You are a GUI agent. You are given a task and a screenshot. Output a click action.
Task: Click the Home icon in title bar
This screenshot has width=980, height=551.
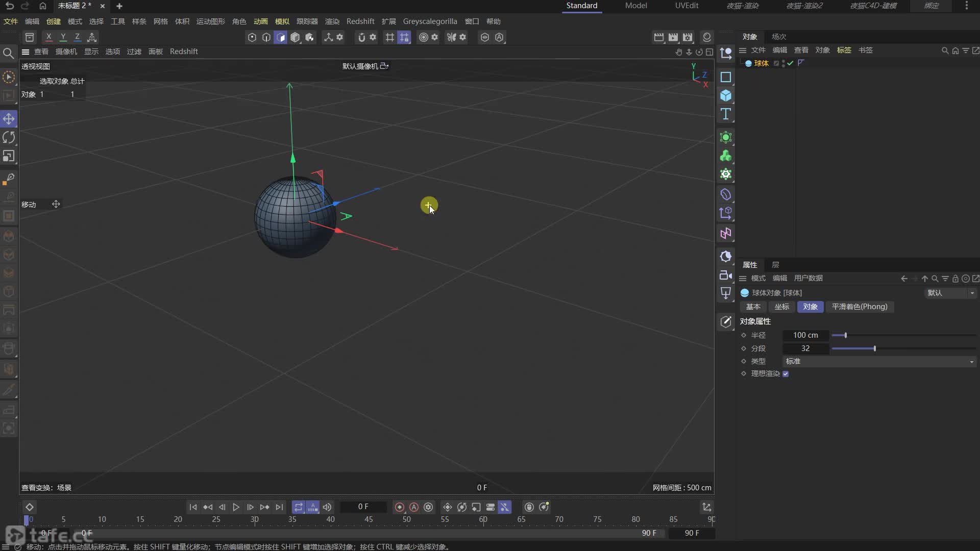43,6
